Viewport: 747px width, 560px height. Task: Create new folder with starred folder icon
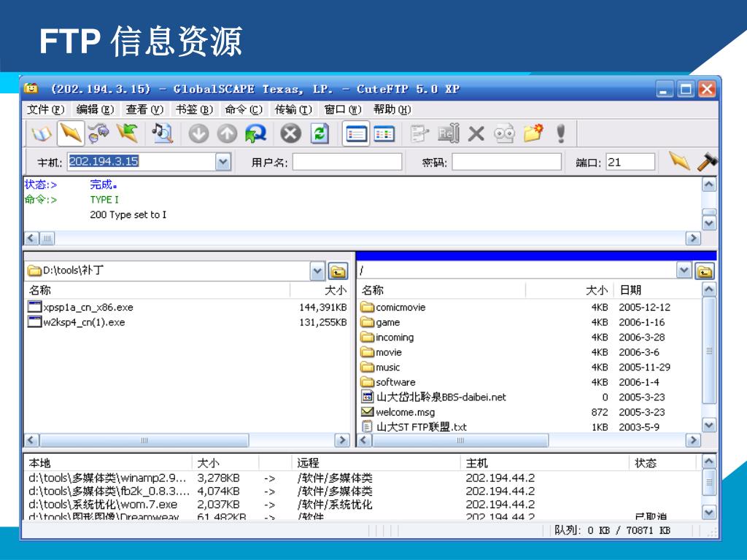click(533, 133)
